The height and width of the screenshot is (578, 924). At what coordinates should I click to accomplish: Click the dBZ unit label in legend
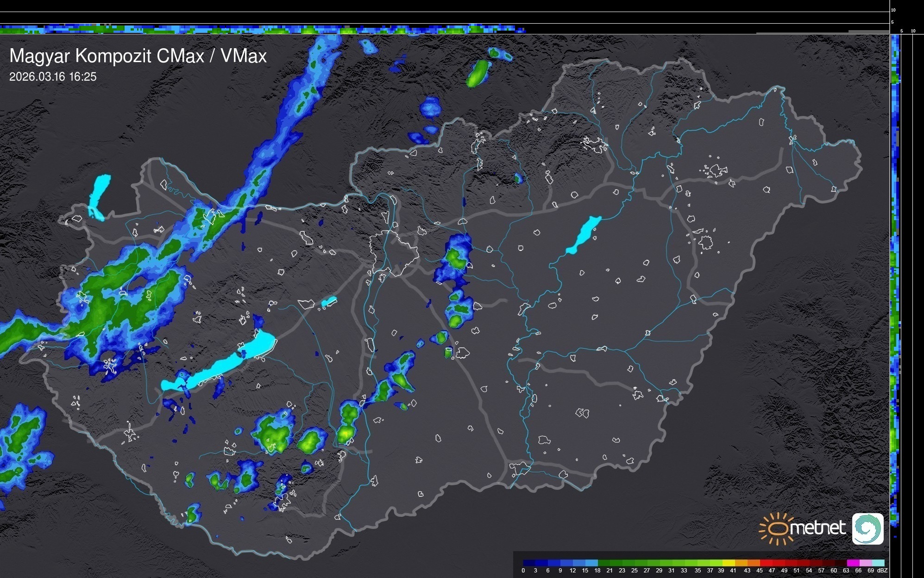tap(882, 571)
